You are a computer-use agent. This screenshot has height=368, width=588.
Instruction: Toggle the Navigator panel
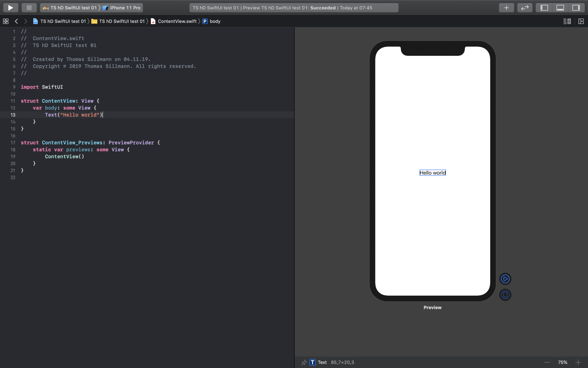pos(544,8)
